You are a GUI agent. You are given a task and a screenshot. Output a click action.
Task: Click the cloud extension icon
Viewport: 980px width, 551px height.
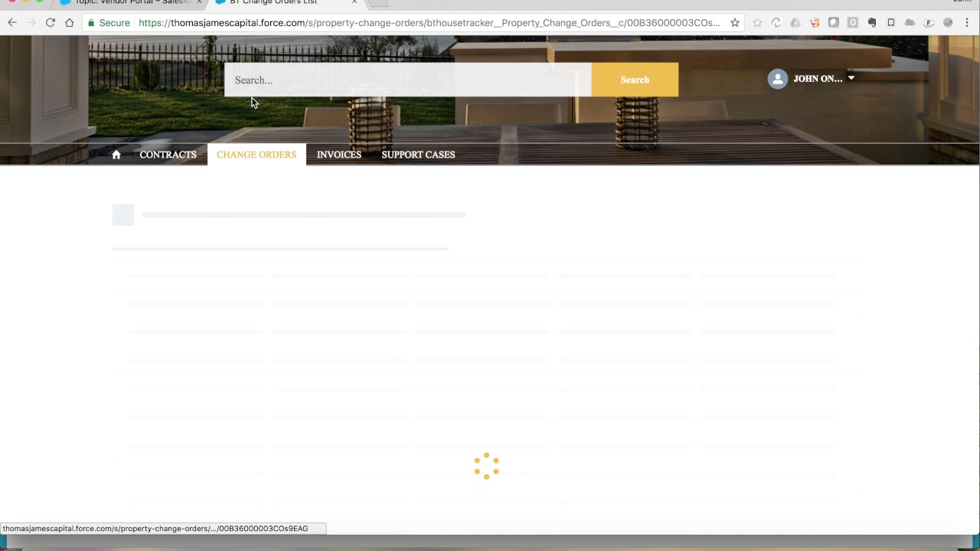coord(910,23)
